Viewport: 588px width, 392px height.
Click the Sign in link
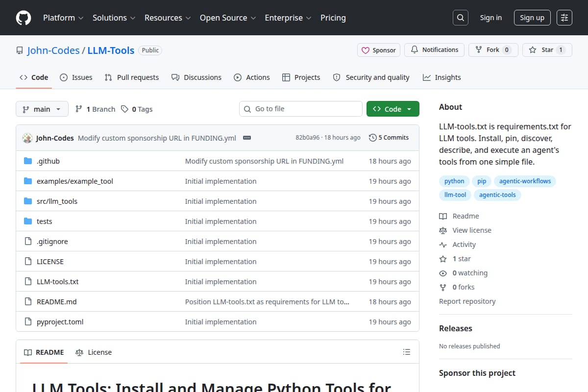[x=491, y=18]
